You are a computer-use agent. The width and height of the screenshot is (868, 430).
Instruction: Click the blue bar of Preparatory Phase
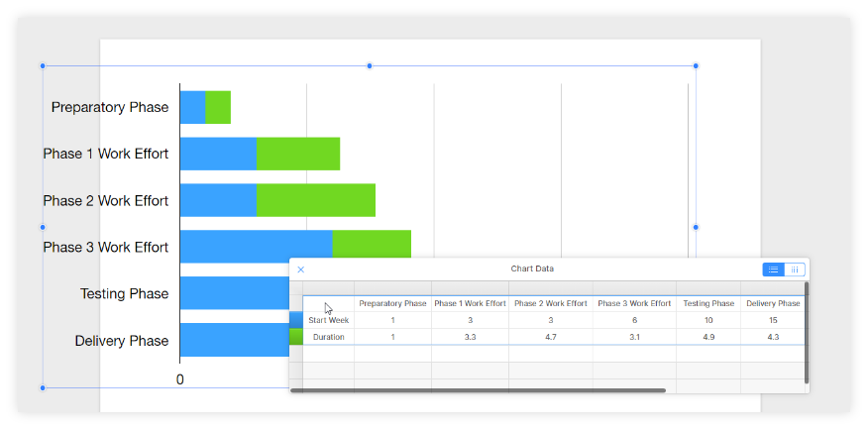[192, 107]
